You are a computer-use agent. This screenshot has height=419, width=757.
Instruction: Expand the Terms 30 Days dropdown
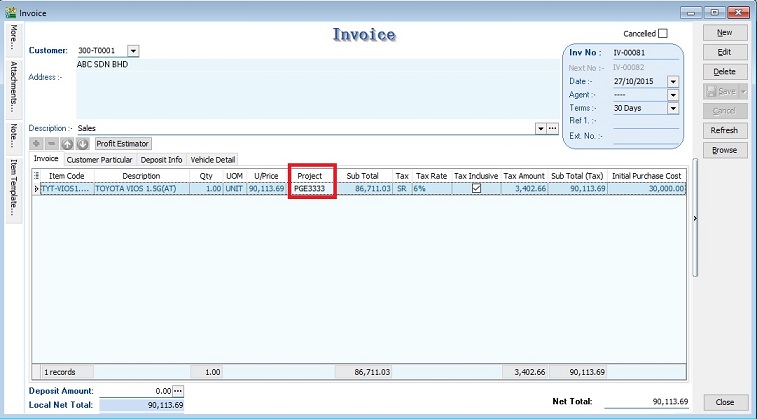click(x=673, y=108)
